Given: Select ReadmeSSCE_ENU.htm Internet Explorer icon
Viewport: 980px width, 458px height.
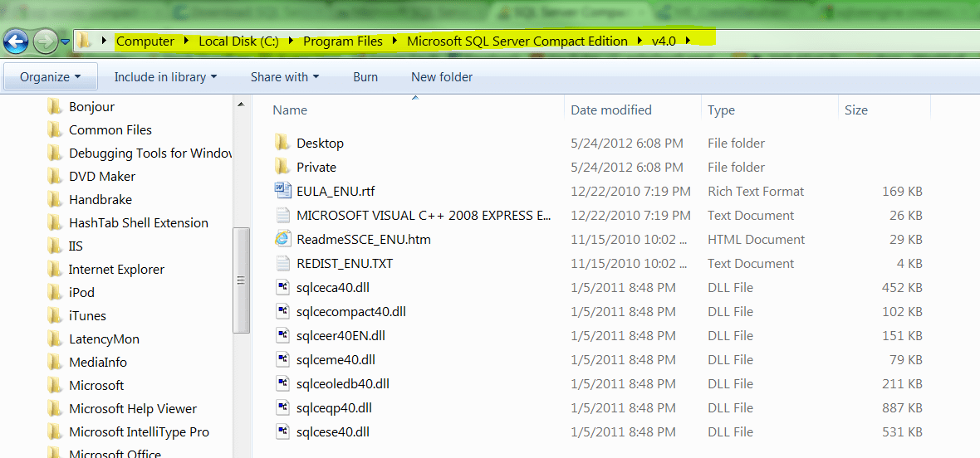Looking at the screenshot, I should [x=283, y=238].
